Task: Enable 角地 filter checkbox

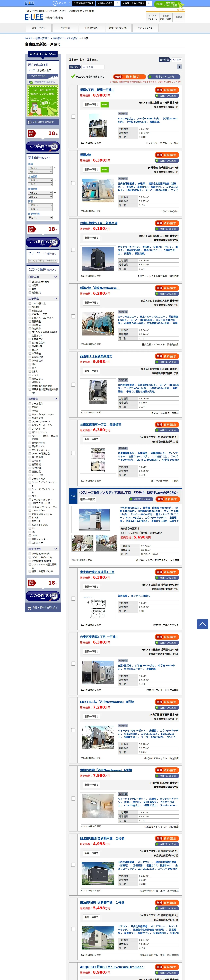Action: (30, 289)
